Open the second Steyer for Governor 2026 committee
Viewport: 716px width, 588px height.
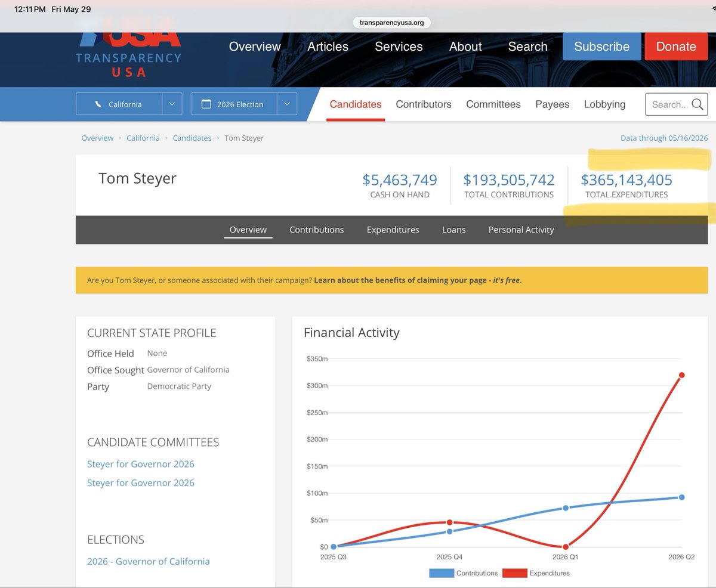click(141, 483)
